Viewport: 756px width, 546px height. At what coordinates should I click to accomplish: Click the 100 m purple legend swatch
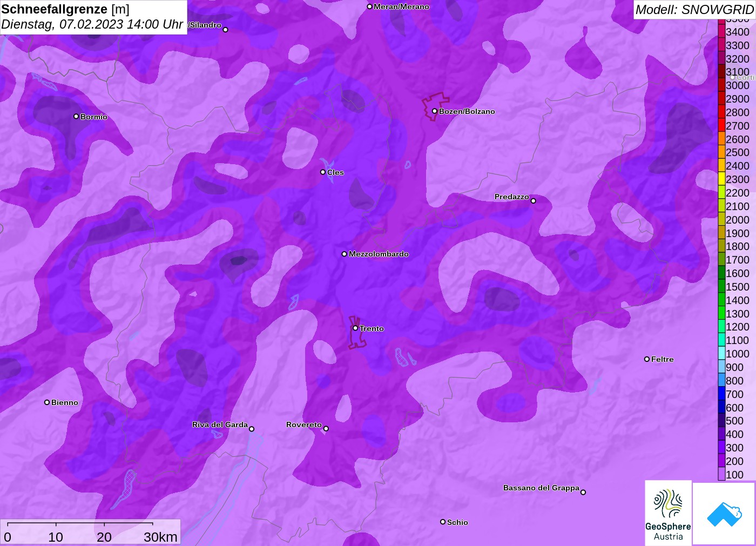coord(721,474)
